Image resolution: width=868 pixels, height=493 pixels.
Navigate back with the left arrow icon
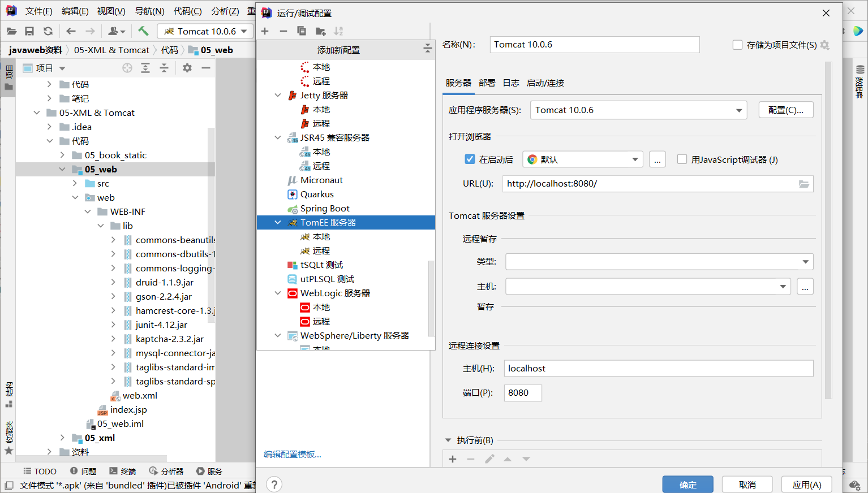click(x=71, y=31)
